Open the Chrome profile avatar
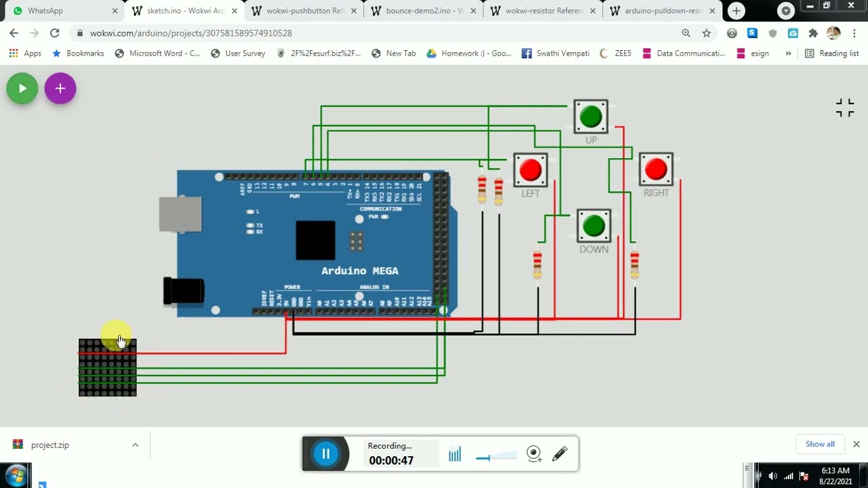This screenshot has width=868, height=488. coord(833,33)
